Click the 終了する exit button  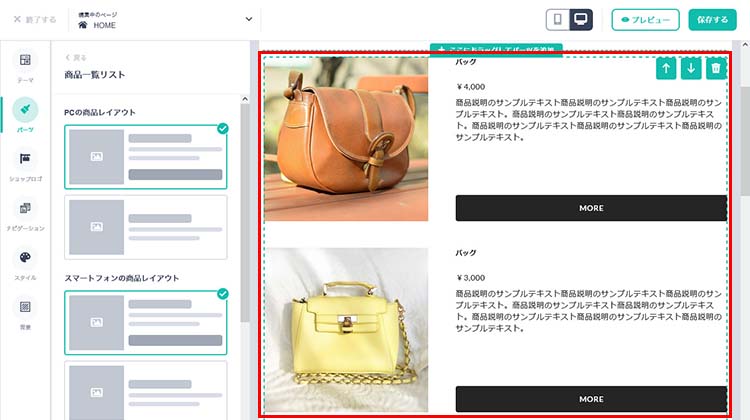point(34,20)
